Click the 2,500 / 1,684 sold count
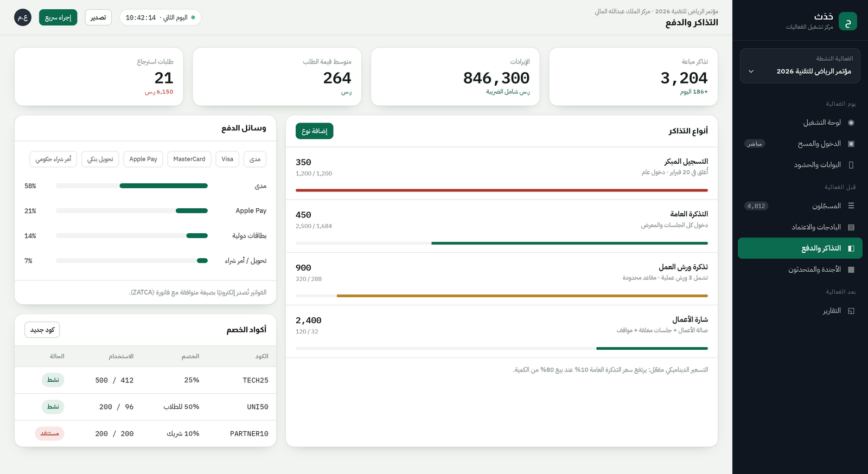Viewport: 868px width, 474px height. 314,226
